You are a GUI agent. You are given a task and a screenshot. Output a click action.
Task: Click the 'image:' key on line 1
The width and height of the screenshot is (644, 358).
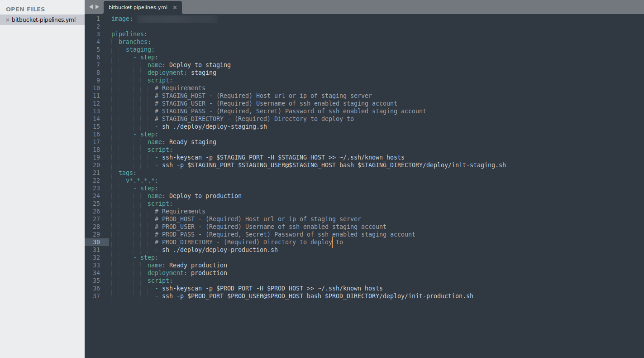click(x=122, y=19)
